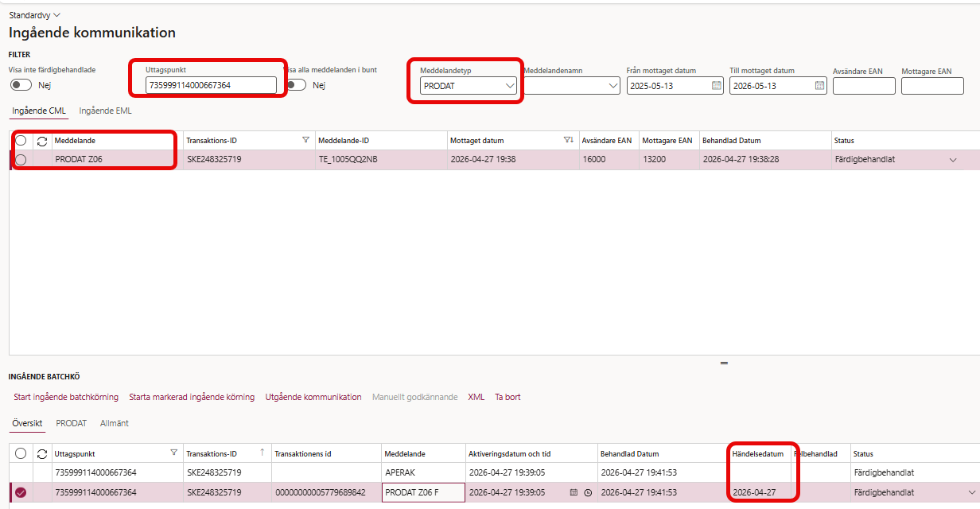Open the Meddelandetyp PRODAT dropdown
Screen dimensions: 980x509
(x=469, y=86)
